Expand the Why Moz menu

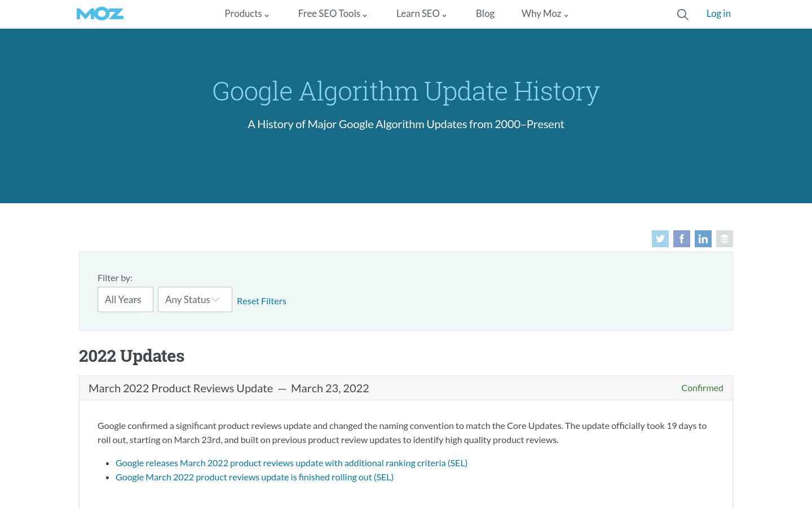[545, 14]
